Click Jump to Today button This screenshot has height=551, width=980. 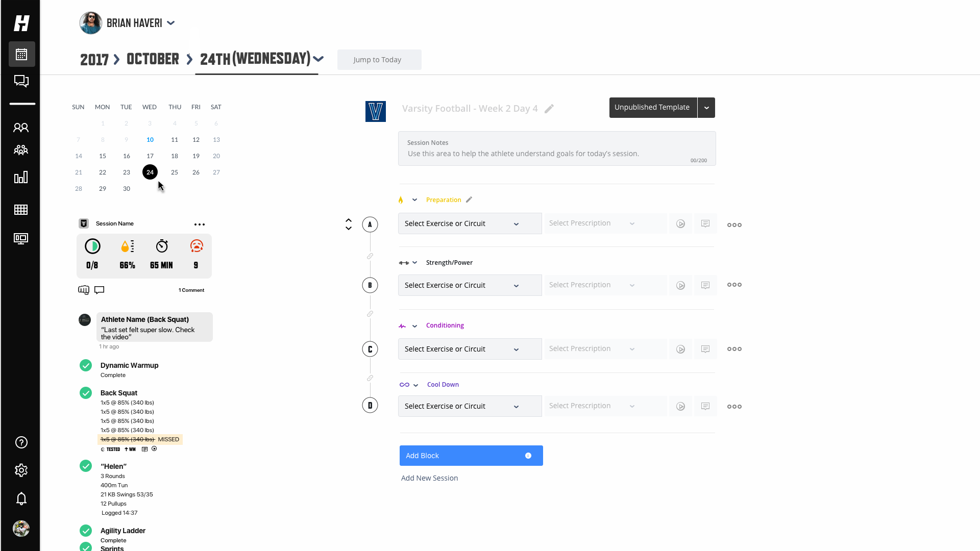point(379,60)
